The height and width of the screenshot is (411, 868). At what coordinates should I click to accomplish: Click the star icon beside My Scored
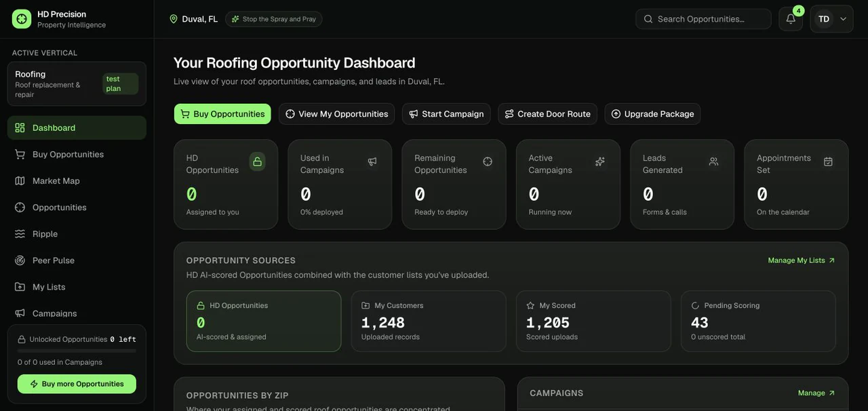click(530, 306)
